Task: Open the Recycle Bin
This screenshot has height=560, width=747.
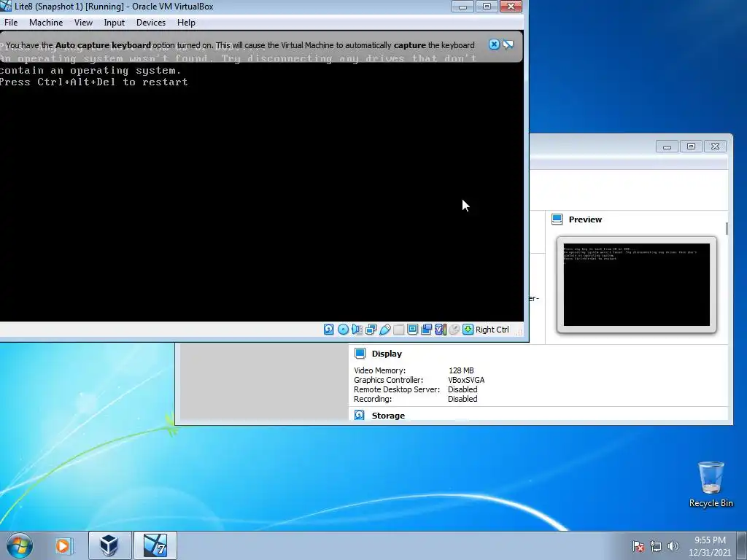Action: (711, 484)
